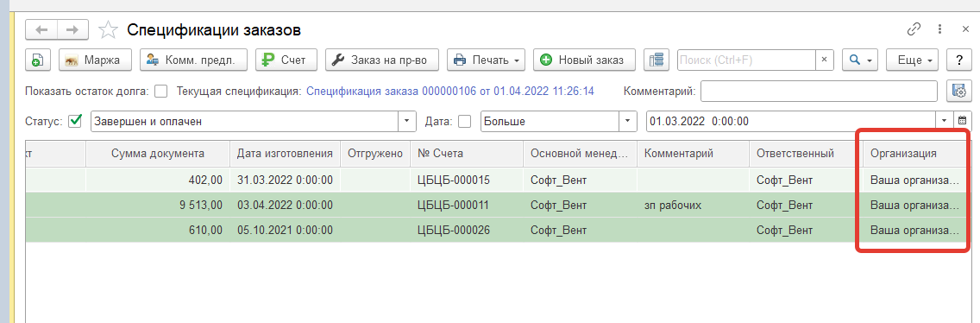The image size is (980, 323).
Task: Click Ответственный Софт_Вент in the ЦБЦБ-000015 row
Action: click(806, 180)
